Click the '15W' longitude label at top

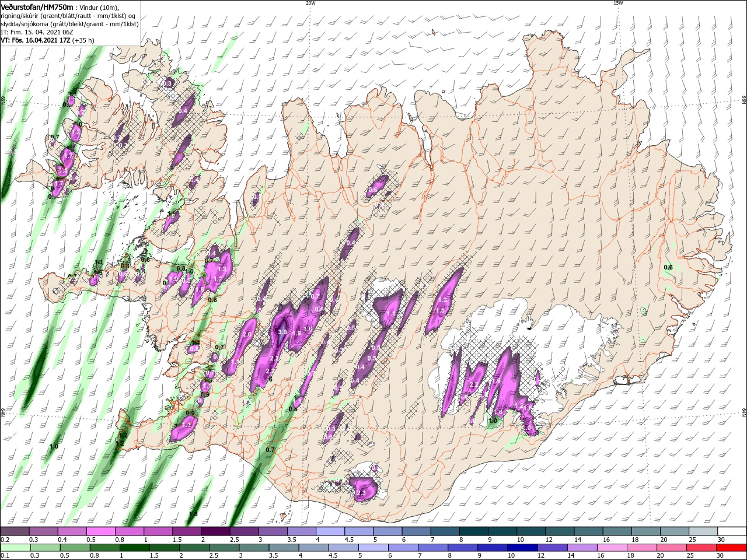tap(618, 3)
